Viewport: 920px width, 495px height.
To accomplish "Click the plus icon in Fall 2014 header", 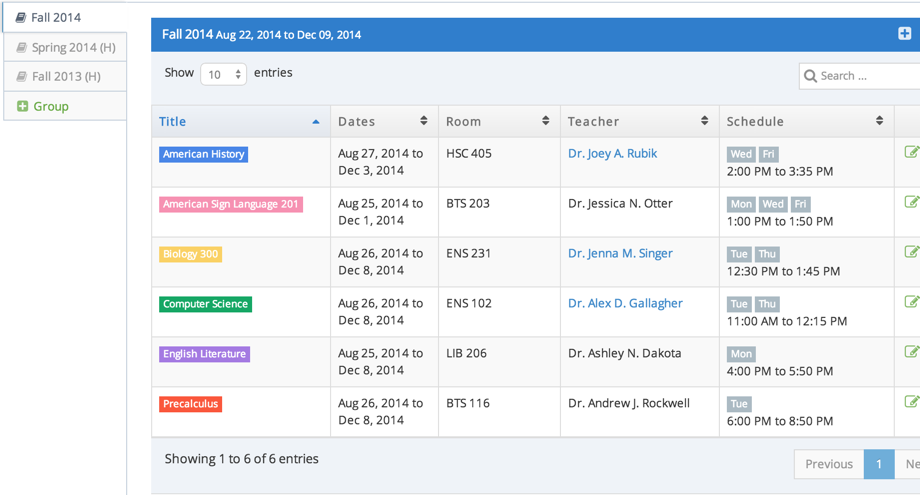I will pos(904,34).
